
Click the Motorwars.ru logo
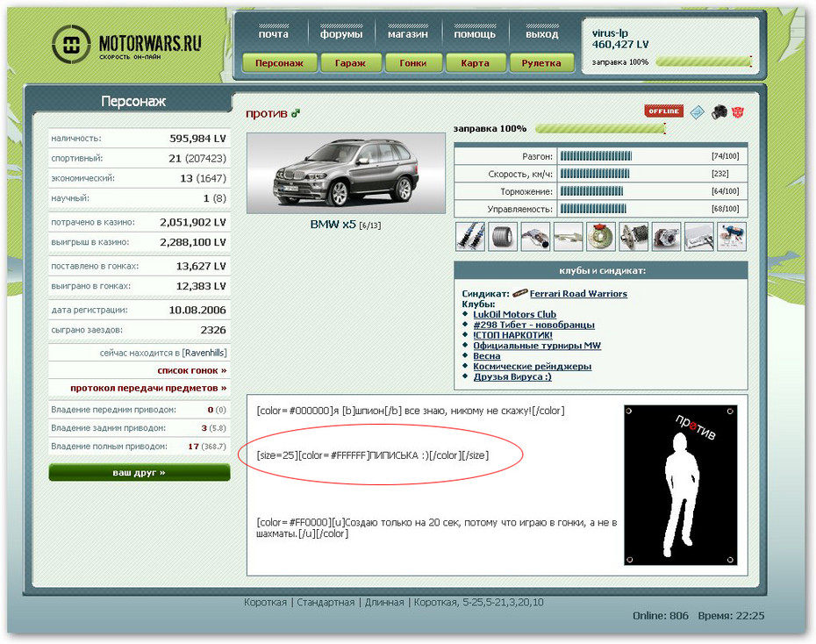pos(127,44)
